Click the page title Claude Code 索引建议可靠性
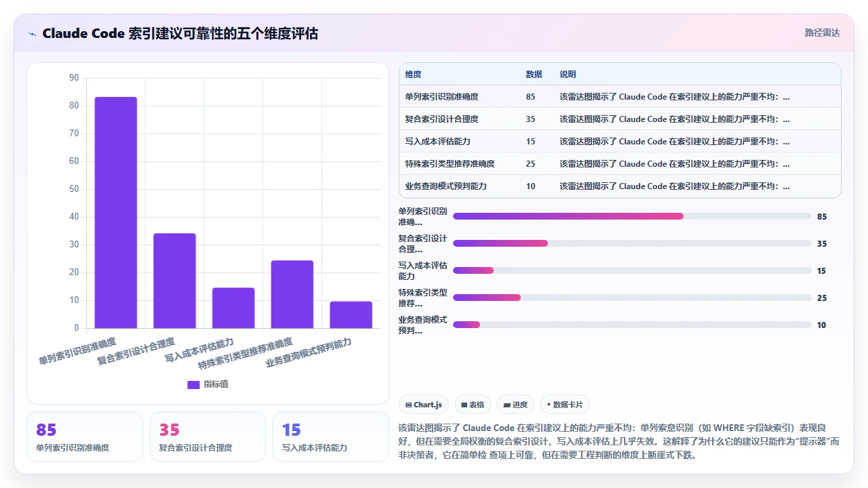Image resolution: width=868 pixels, height=488 pixels. click(x=180, y=33)
